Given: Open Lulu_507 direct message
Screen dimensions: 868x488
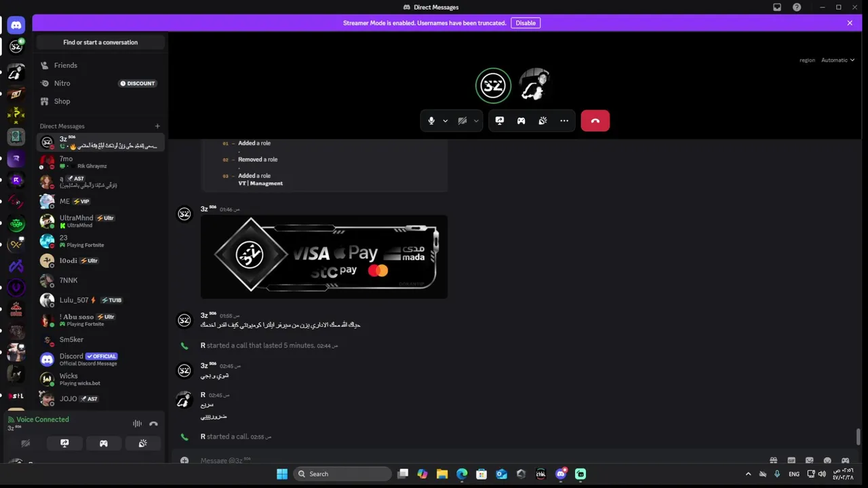Looking at the screenshot, I should pos(100,300).
